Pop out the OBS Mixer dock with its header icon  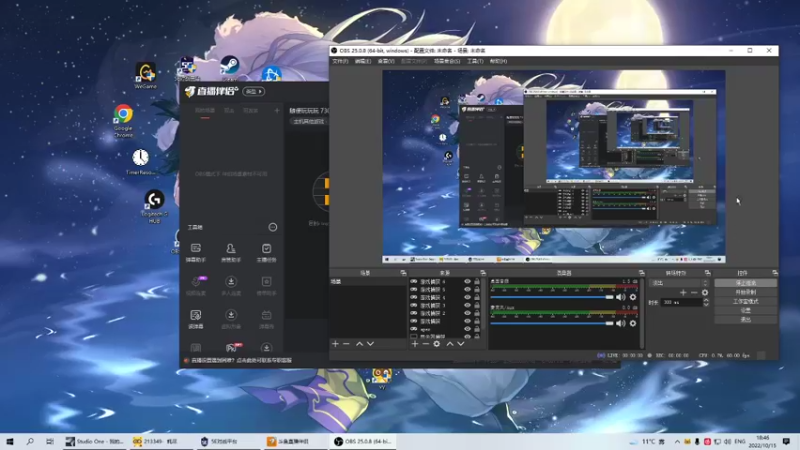(641, 273)
